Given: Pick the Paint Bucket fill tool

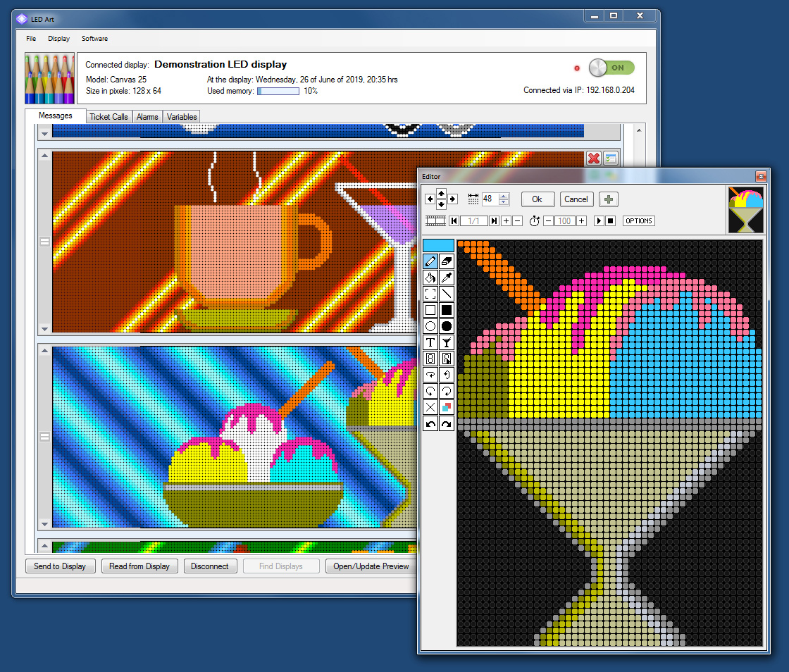Looking at the screenshot, I should (430, 278).
